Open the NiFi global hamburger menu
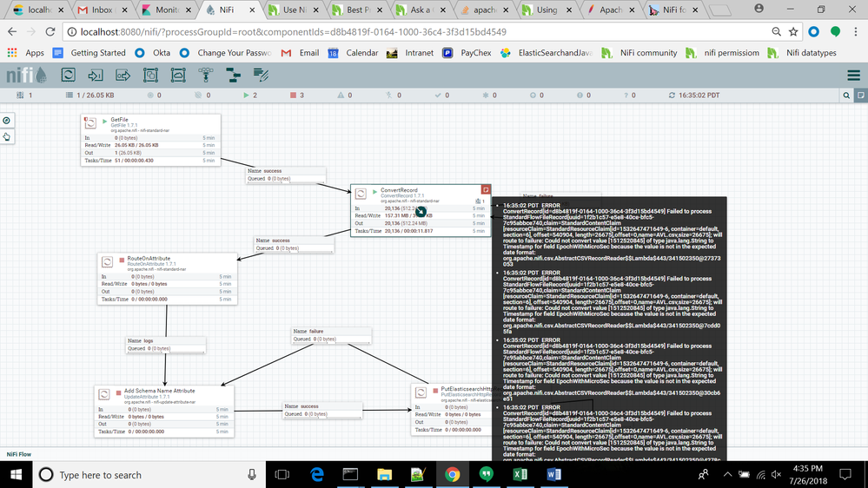The width and height of the screenshot is (868, 488). tap(853, 76)
